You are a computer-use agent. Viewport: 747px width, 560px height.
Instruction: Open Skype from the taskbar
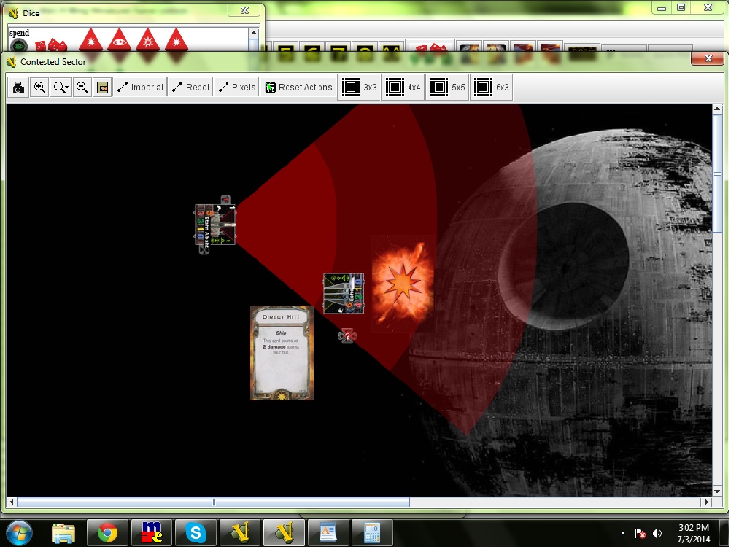pos(195,533)
